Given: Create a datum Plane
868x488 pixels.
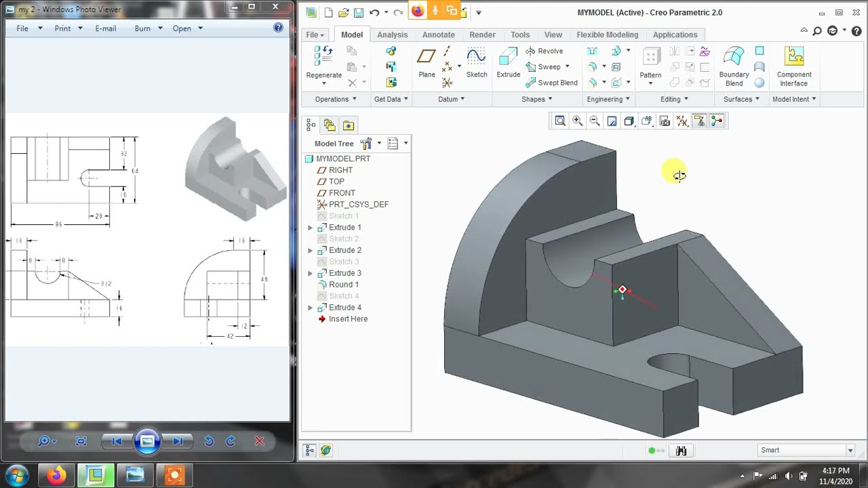Looking at the screenshot, I should [427, 62].
